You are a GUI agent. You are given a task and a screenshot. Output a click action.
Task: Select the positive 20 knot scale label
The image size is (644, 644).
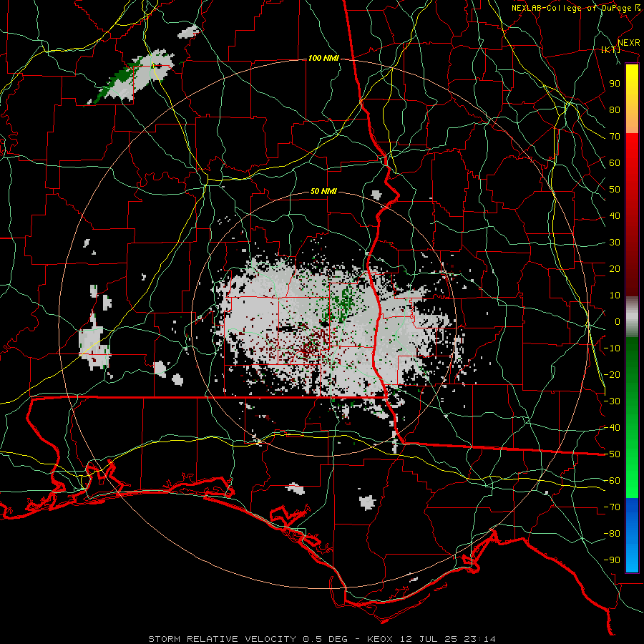tap(615, 269)
